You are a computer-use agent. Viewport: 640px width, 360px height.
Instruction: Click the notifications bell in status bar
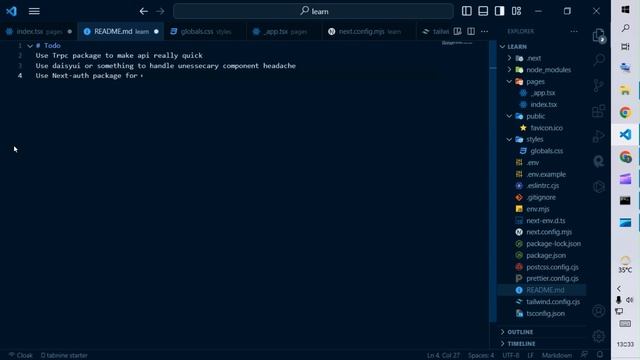(600, 355)
